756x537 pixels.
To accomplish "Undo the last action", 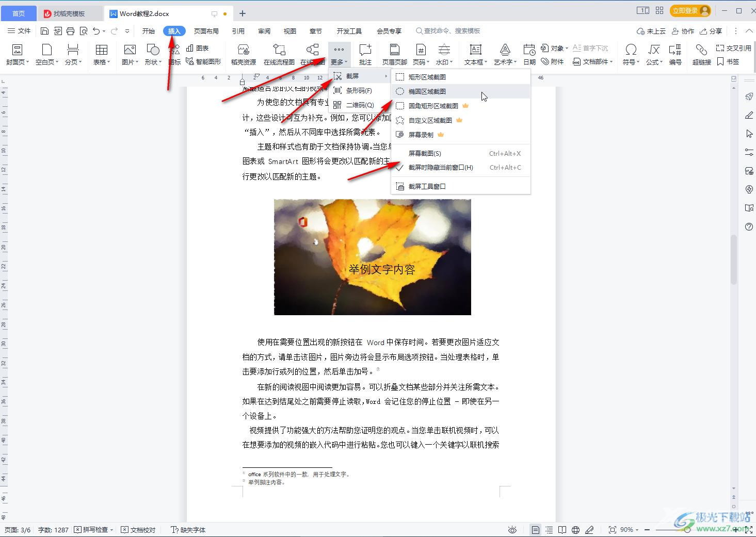I will pos(96,31).
